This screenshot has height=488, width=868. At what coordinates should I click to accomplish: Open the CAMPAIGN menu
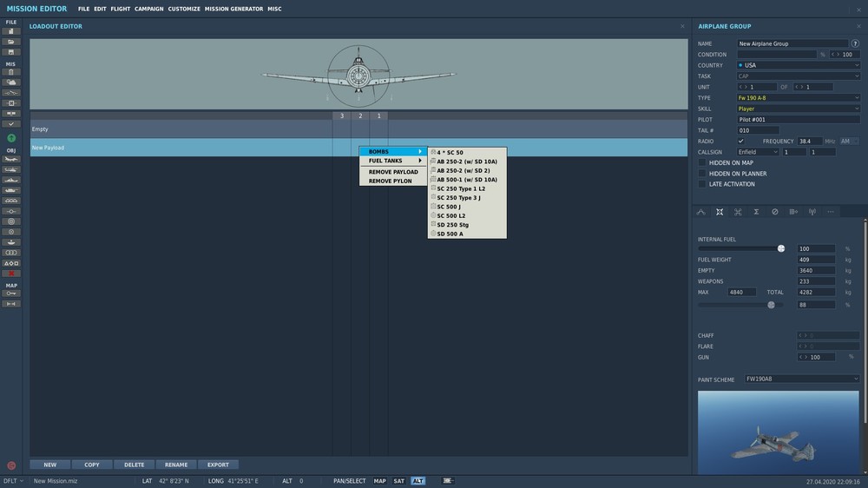149,9
